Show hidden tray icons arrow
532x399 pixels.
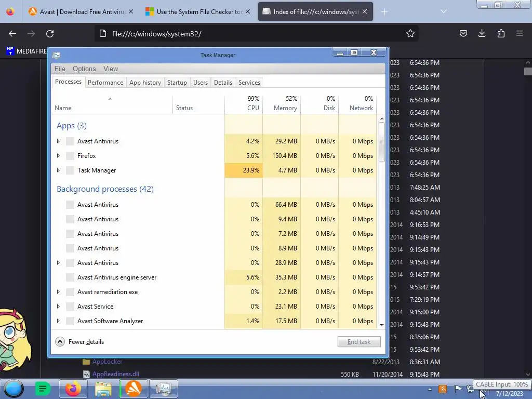pos(430,389)
